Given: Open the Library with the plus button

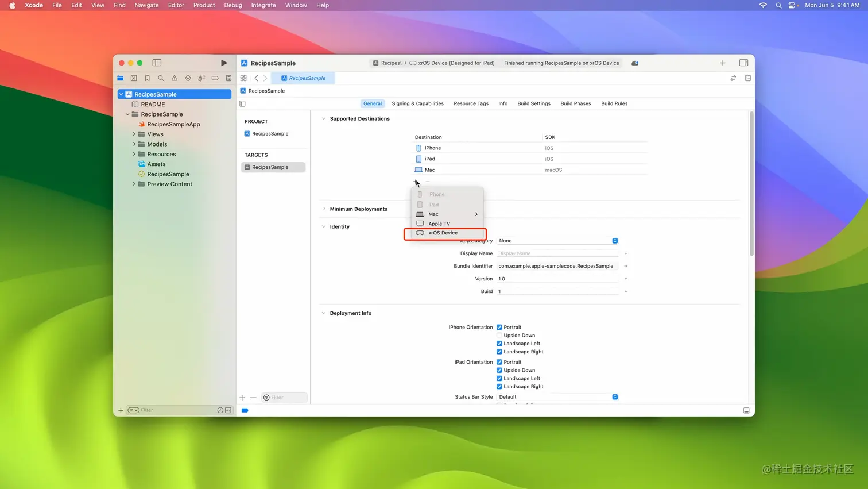Looking at the screenshot, I should (x=723, y=63).
